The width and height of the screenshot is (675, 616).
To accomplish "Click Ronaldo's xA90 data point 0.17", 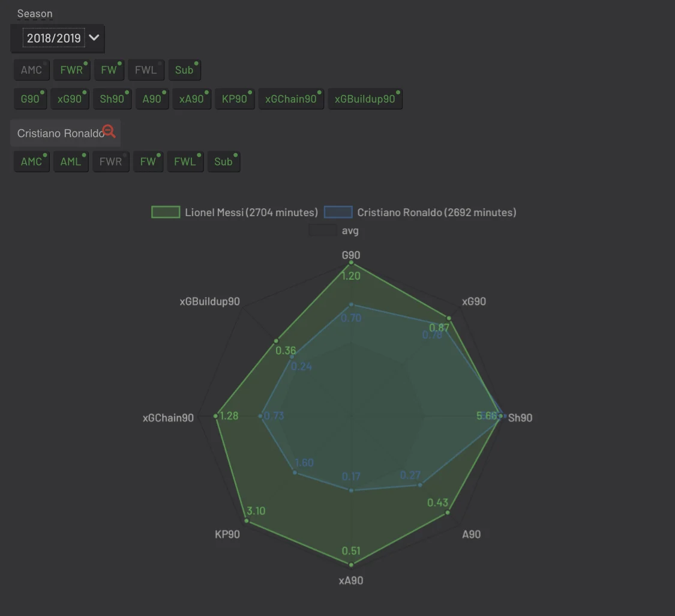I will pos(351,490).
